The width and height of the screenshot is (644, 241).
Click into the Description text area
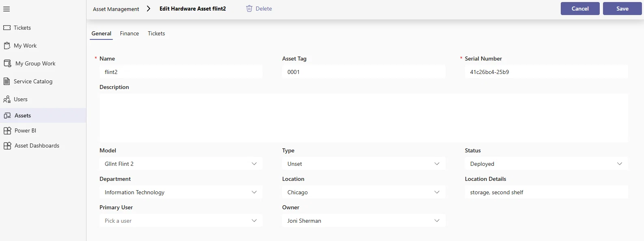pyautogui.click(x=363, y=118)
